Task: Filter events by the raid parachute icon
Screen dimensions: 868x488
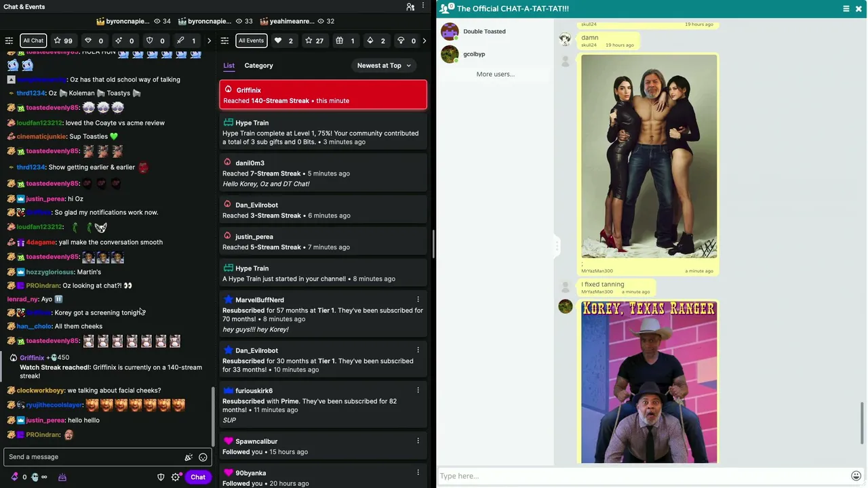Action: pos(407,41)
